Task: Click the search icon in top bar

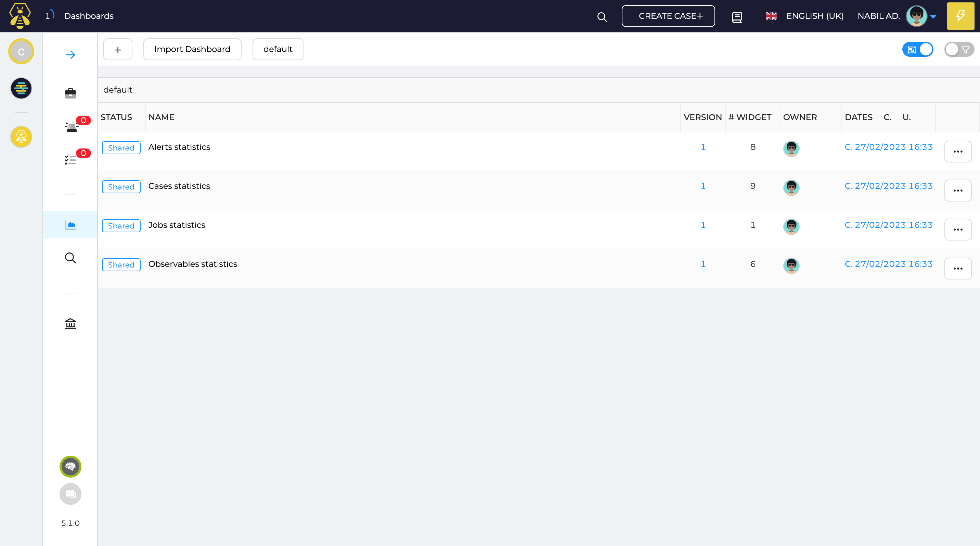Action: [602, 17]
